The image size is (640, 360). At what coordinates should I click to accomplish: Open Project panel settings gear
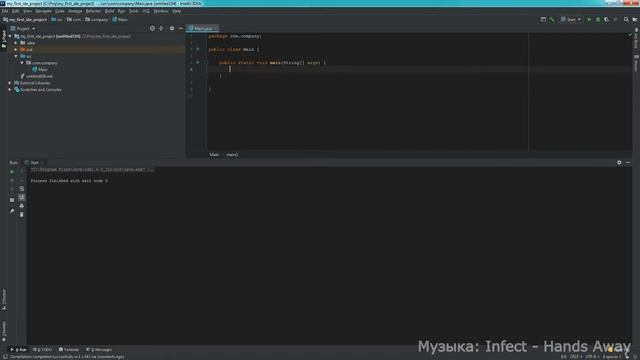[172, 29]
